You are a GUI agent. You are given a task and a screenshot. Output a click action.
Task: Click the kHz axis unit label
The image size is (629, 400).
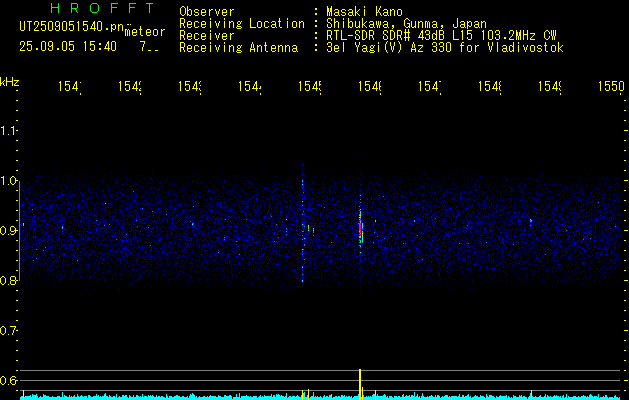9,82
